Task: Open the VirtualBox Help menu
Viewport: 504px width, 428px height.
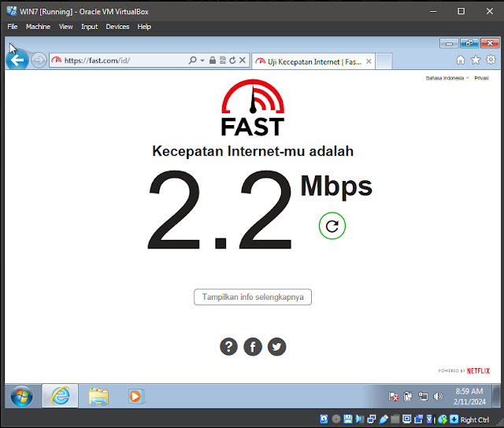Action: point(144,27)
